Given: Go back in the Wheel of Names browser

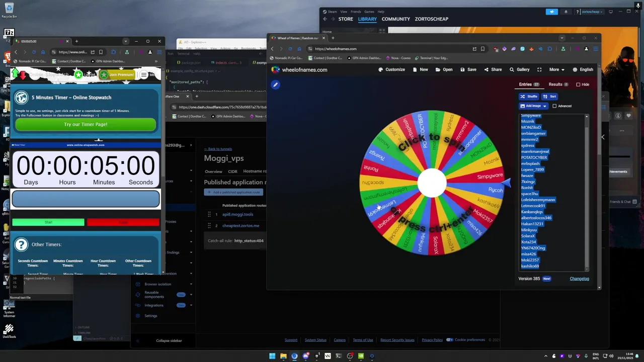Looking at the screenshot, I should pos(272,49).
